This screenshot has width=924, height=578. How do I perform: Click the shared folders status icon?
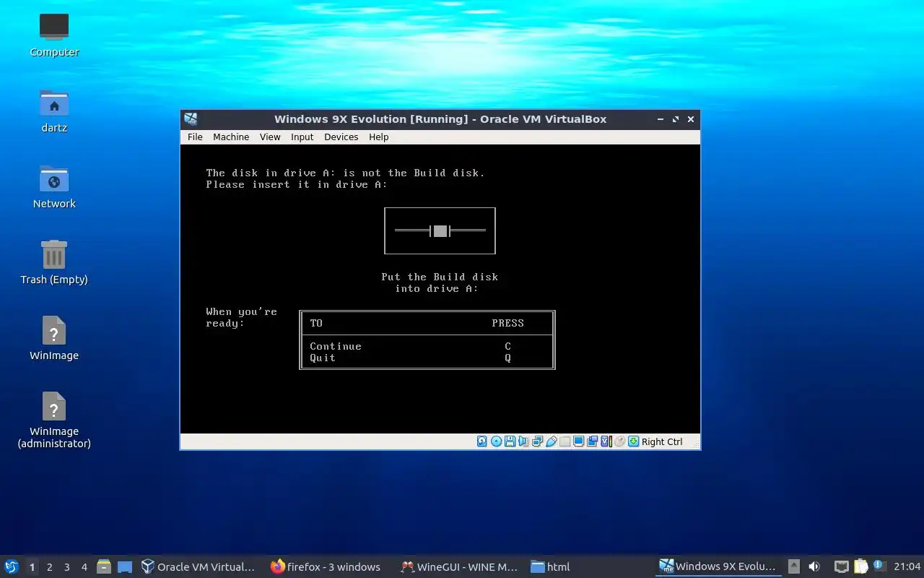click(565, 441)
